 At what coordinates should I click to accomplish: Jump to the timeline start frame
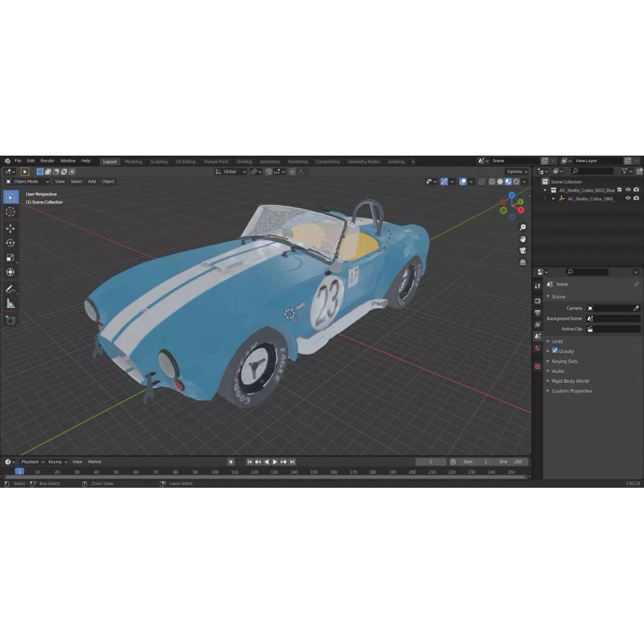tap(249, 462)
